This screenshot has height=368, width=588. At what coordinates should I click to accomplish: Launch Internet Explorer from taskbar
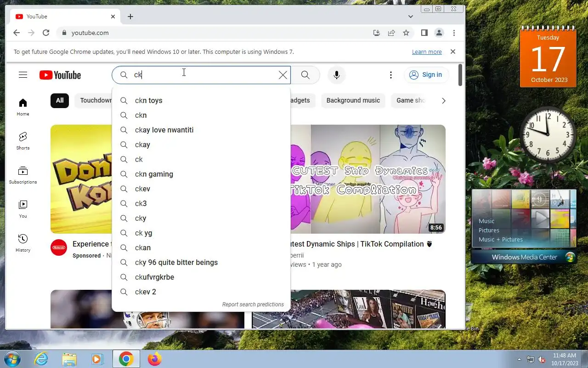[x=41, y=359]
